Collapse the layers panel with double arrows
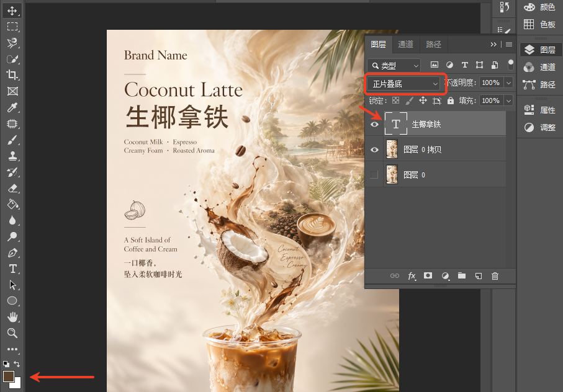This screenshot has width=563, height=392. [x=493, y=44]
